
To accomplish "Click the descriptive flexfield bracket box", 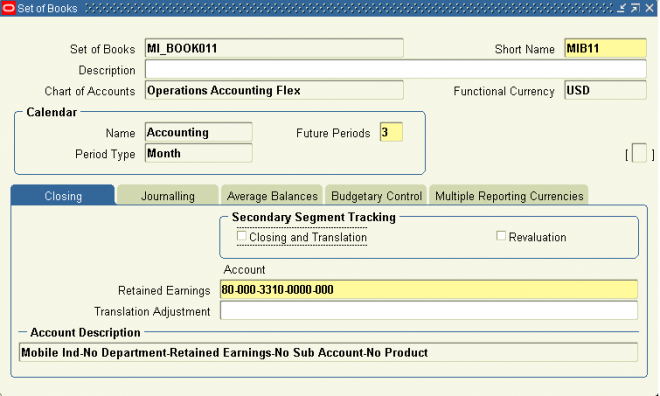I will pos(639,153).
